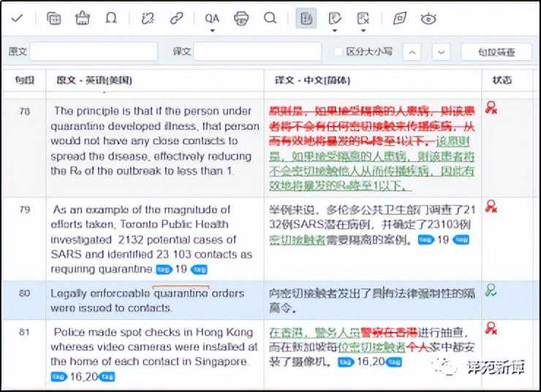Go to previous match with up chevron
The image size is (541, 392).
click(412, 52)
